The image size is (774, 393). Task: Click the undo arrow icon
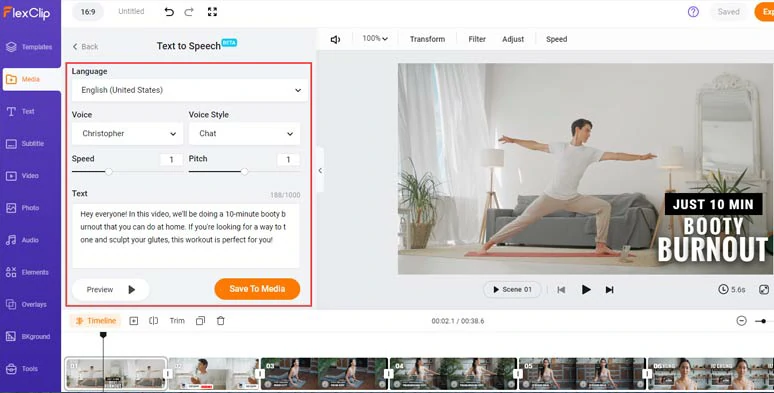[x=169, y=12]
